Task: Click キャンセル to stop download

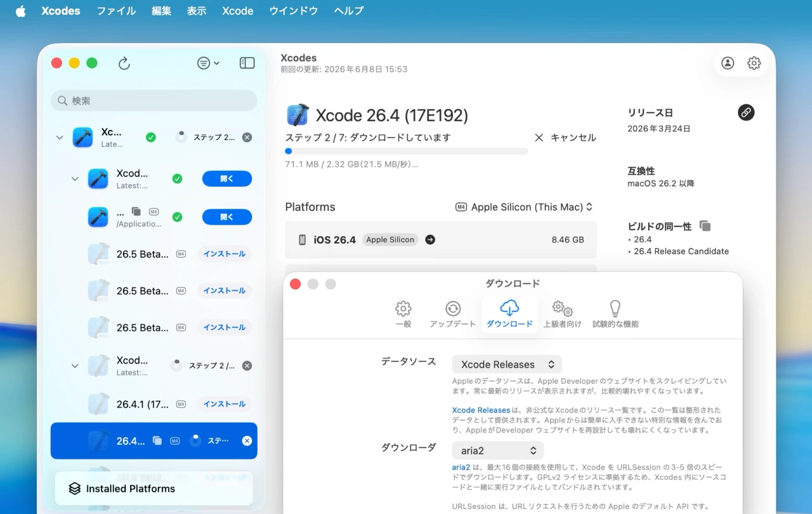Action: [x=565, y=137]
